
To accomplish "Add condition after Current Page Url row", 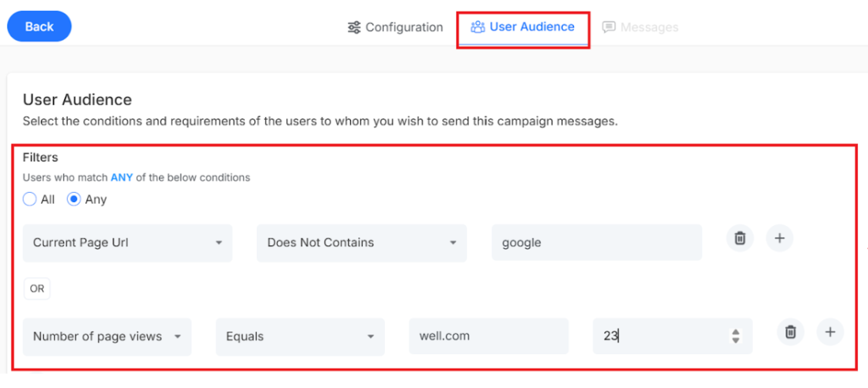I will pos(779,238).
